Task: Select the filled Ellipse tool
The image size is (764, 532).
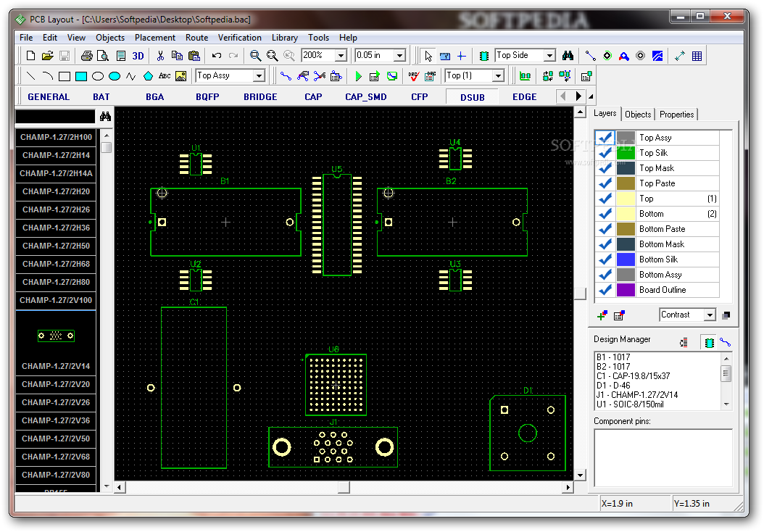Action: click(115, 76)
